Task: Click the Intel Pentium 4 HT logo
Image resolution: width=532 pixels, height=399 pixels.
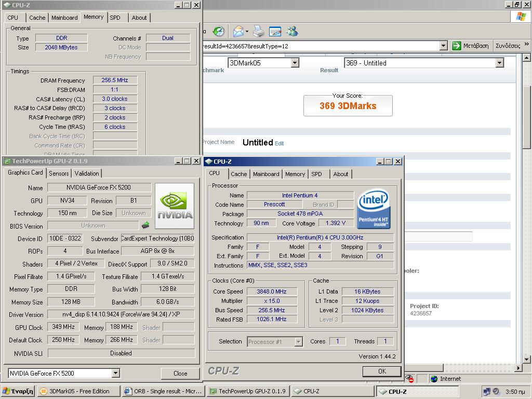Action: click(x=374, y=209)
